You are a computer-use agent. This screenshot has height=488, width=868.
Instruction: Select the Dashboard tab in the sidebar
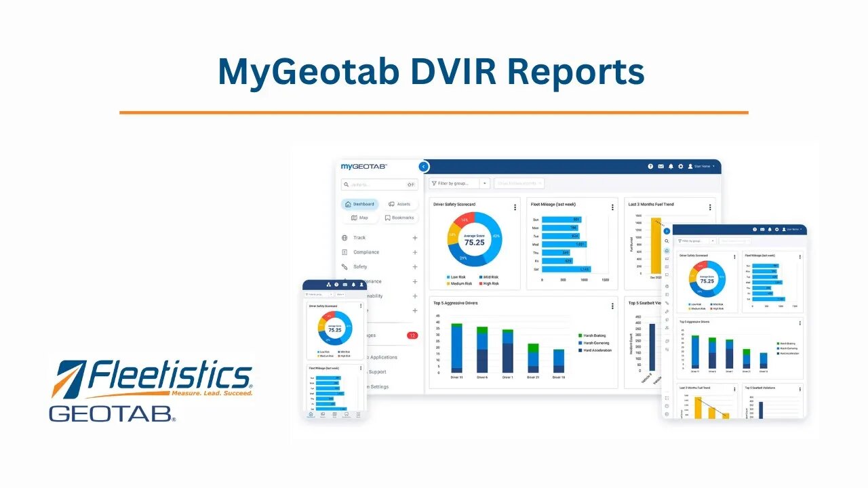click(360, 204)
